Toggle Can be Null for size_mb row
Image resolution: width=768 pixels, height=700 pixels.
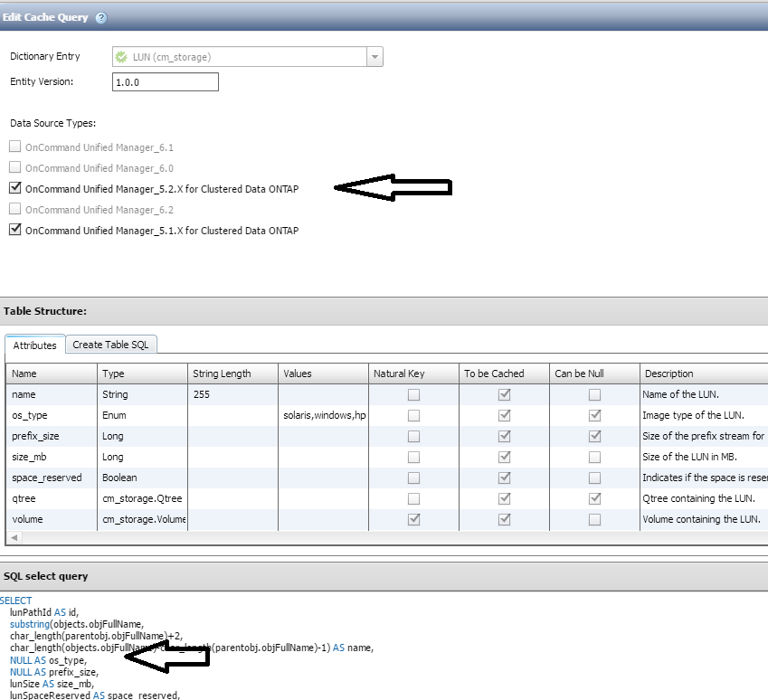click(594, 457)
